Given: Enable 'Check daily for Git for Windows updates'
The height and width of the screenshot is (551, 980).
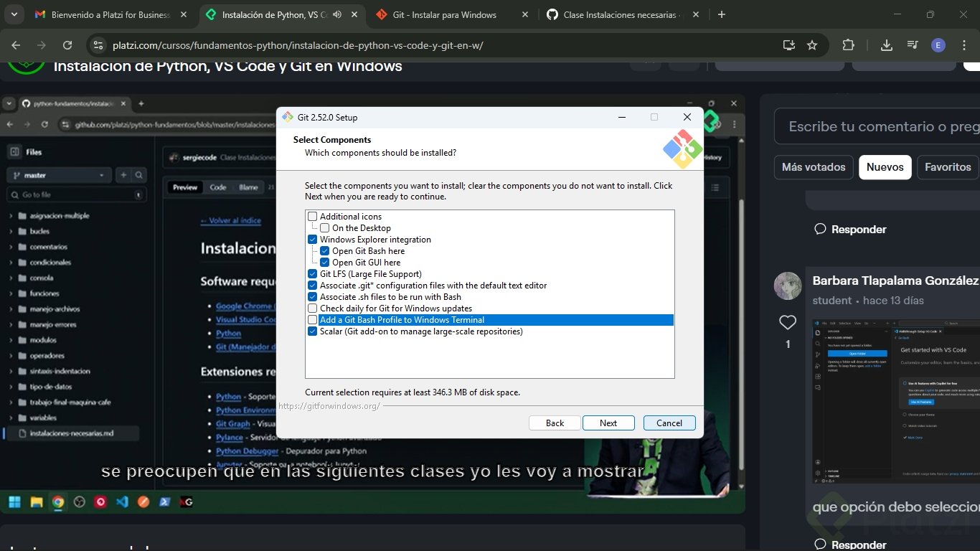Looking at the screenshot, I should (x=312, y=309).
